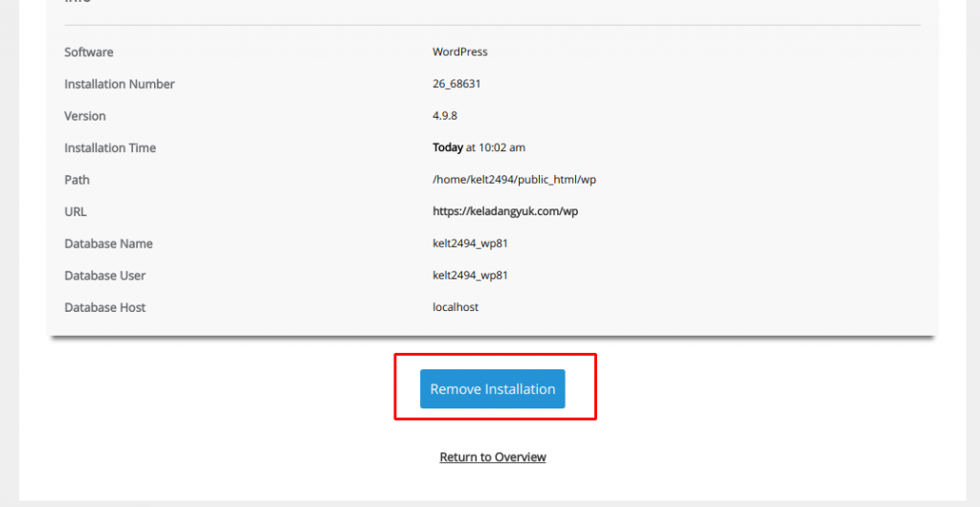The height and width of the screenshot is (507, 980).
Task: Select Database Name value kelt2494_wp81
Action: [470, 244]
